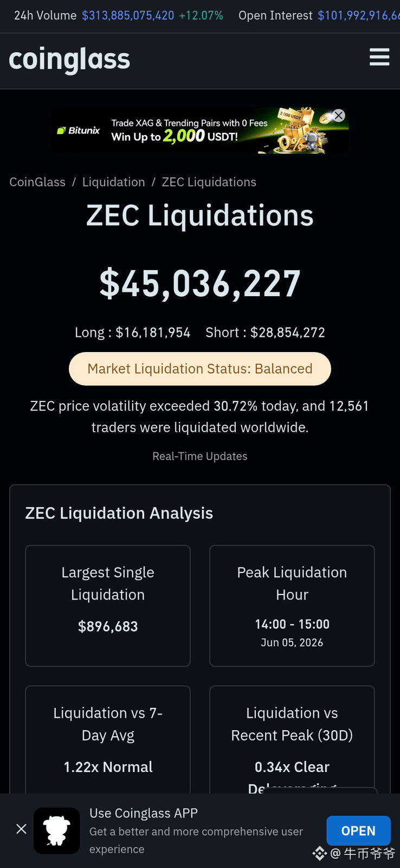Image resolution: width=400 pixels, height=868 pixels.
Task: Click the total $45,036,227 liquidation figure
Action: [x=200, y=284]
